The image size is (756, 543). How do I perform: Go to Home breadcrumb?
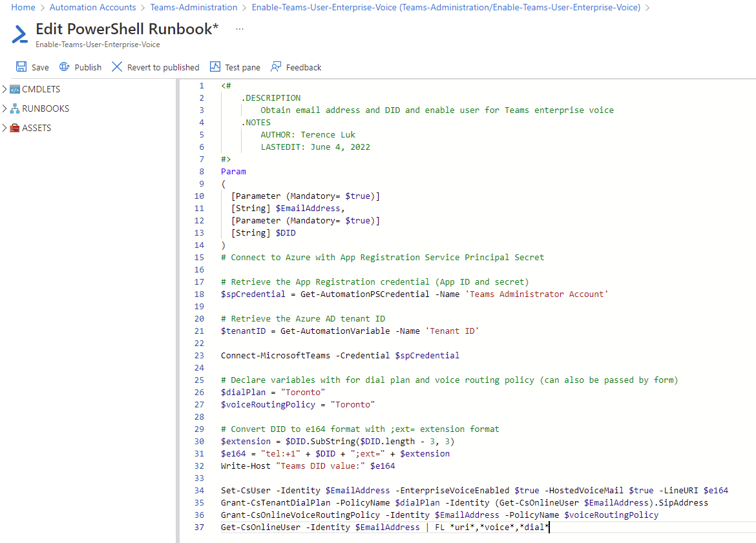coord(23,8)
